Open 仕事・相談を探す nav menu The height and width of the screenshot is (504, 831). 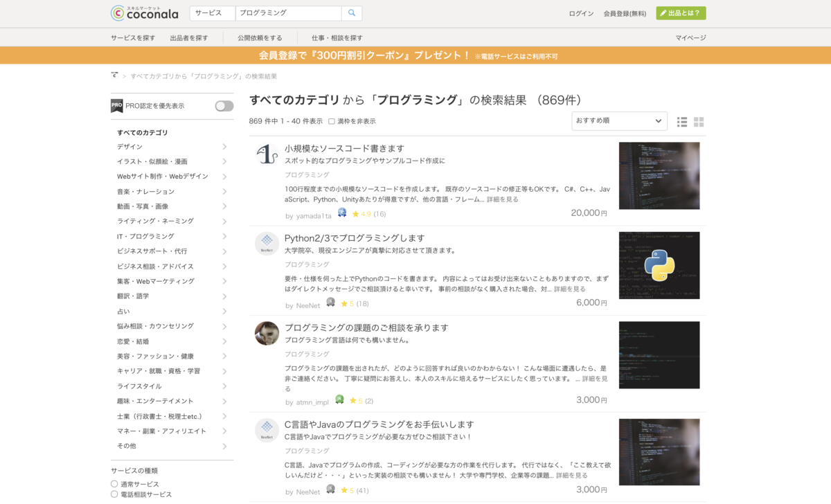coord(337,38)
